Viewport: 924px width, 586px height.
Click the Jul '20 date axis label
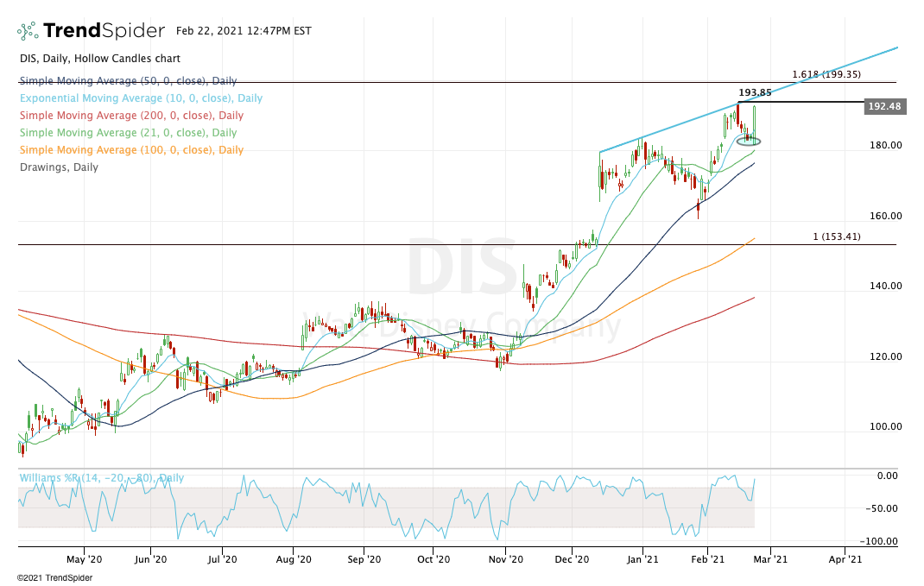[222, 559]
